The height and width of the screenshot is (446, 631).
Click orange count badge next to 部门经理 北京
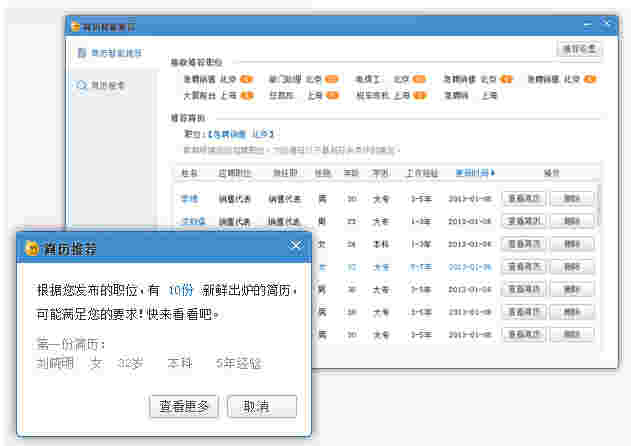(x=333, y=78)
